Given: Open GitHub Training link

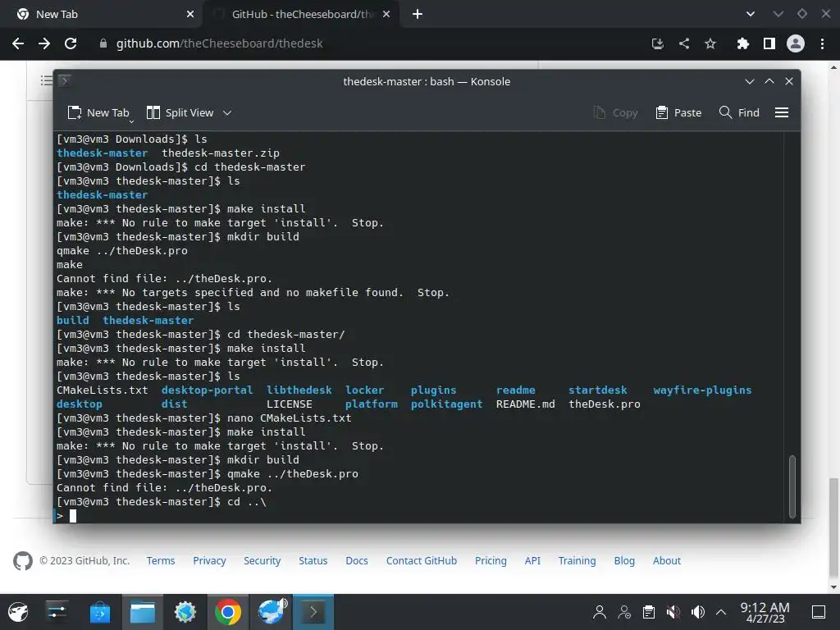Looking at the screenshot, I should (577, 560).
